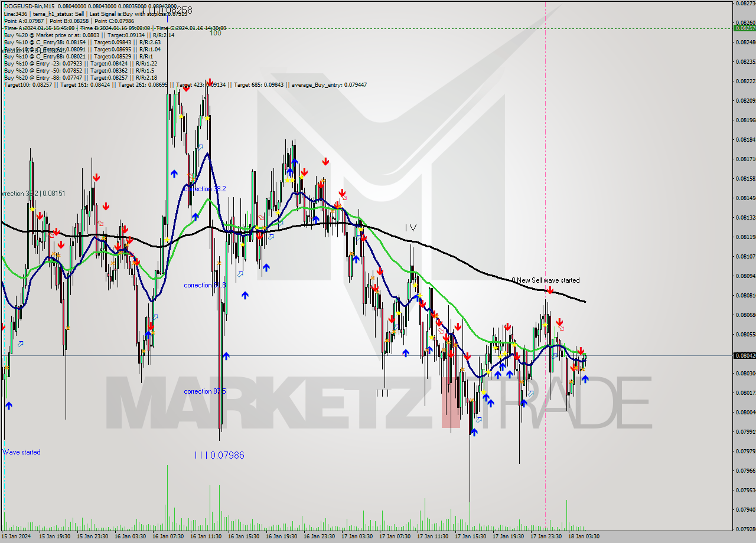Select the green 0.08257 price tag
Image resolution: width=756 pixels, height=543 pixels.
pyautogui.click(x=744, y=28)
